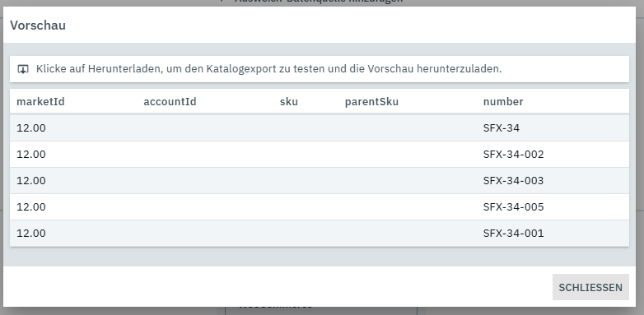This screenshot has width=644, height=315.
Task: Close the preview with SCHLIESSEN button
Action: [590, 287]
